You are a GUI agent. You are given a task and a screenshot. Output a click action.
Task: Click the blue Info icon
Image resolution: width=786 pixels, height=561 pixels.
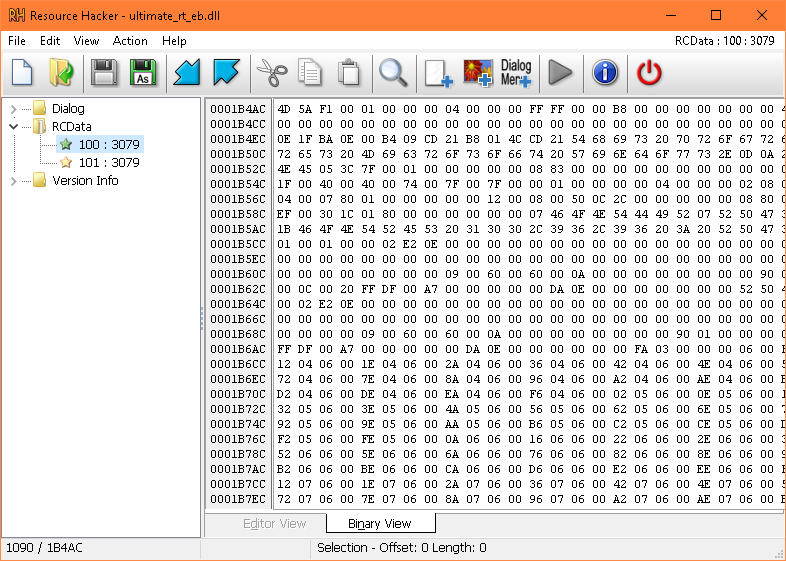(605, 72)
